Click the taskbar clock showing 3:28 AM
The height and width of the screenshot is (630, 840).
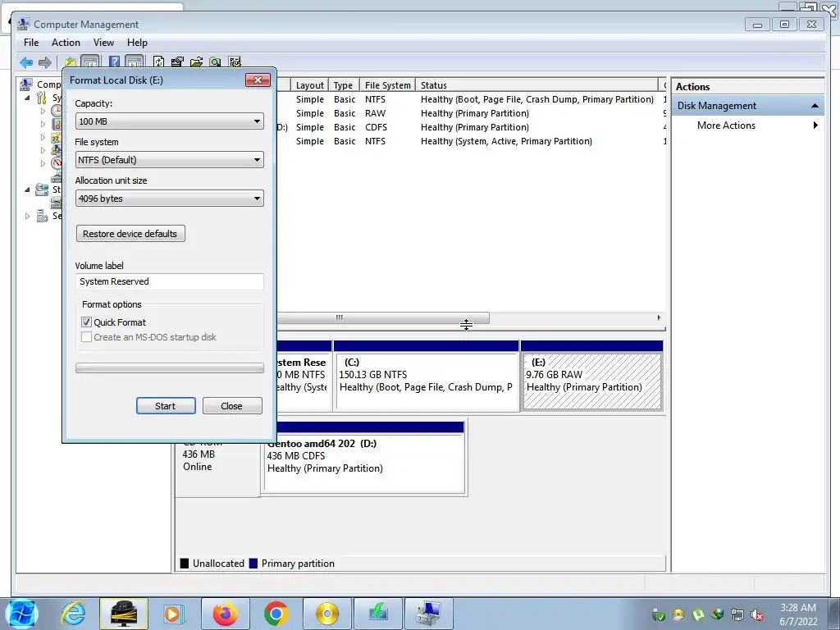[x=798, y=614]
